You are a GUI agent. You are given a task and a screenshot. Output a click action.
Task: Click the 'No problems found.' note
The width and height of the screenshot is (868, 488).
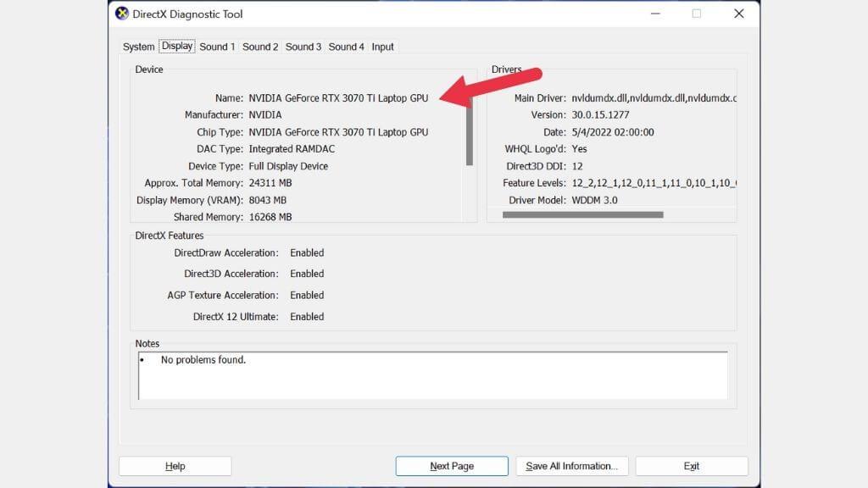203,359
